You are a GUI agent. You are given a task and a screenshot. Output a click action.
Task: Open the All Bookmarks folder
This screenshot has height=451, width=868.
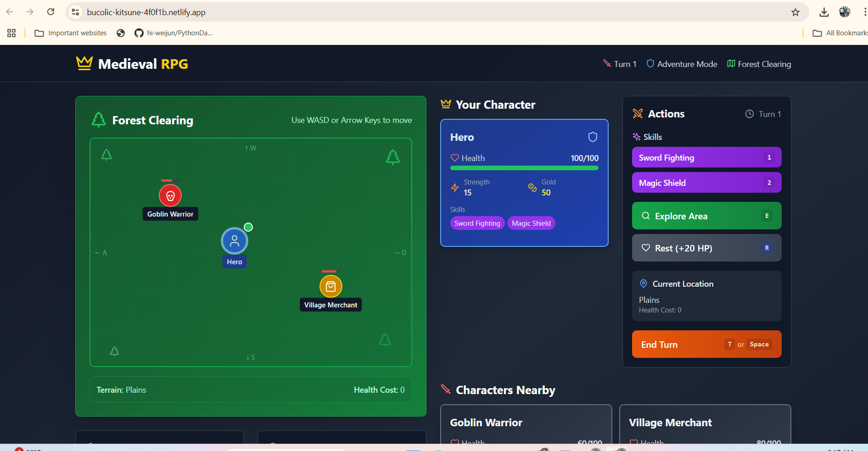click(x=840, y=33)
